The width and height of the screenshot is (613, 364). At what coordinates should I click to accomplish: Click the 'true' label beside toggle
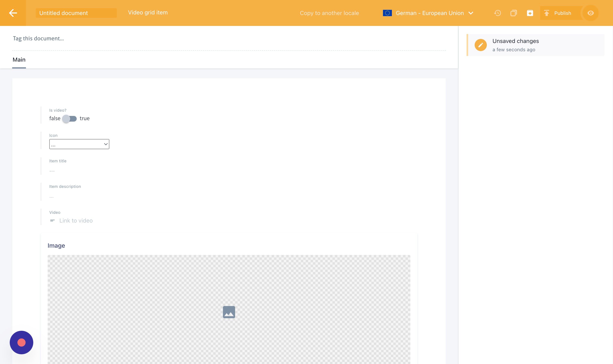(84, 119)
